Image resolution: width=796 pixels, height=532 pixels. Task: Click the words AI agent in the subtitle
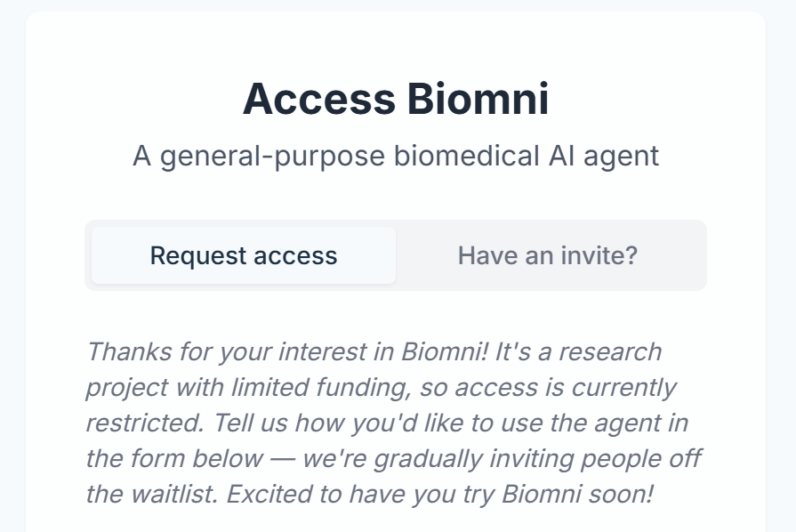(600, 156)
